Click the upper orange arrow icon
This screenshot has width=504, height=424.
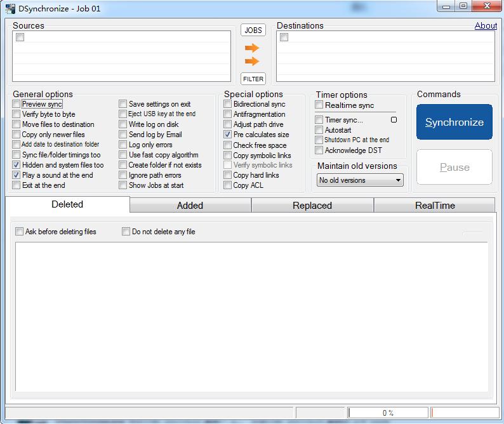coord(252,48)
